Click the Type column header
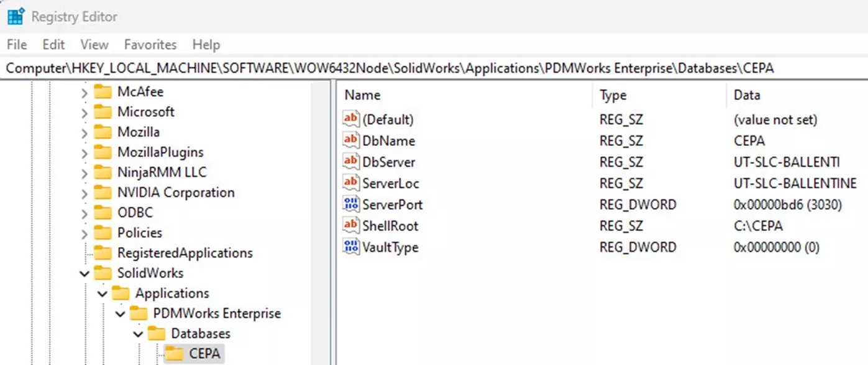Screen dimensions: 868x365 tap(612, 95)
